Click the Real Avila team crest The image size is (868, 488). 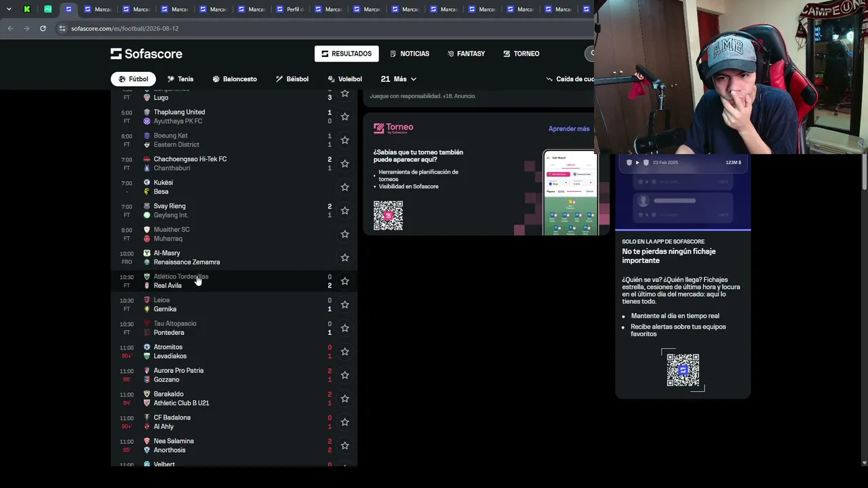[x=146, y=285]
